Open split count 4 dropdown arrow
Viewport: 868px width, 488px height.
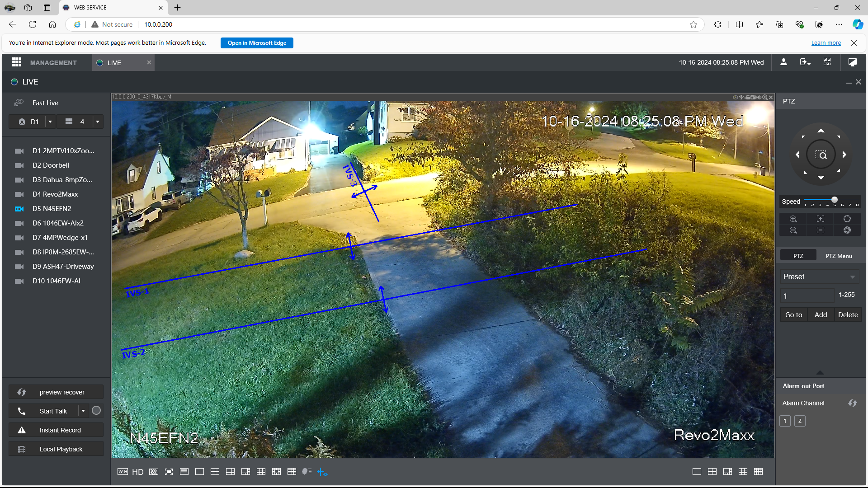point(98,122)
